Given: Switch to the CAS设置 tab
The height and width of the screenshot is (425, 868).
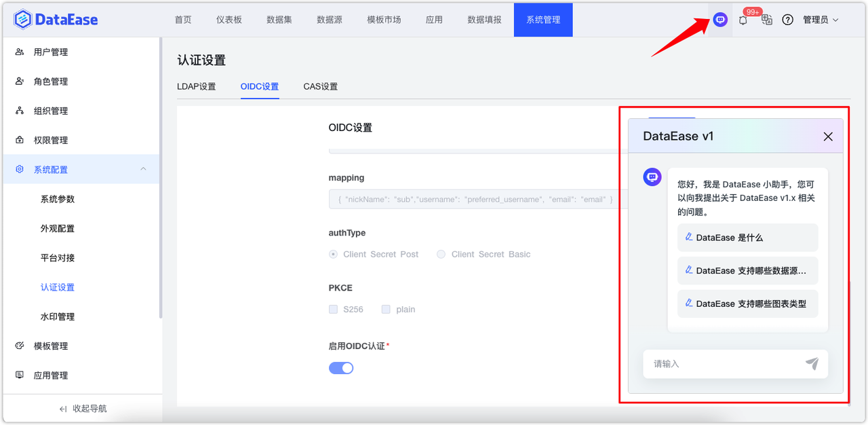Looking at the screenshot, I should click(x=321, y=87).
